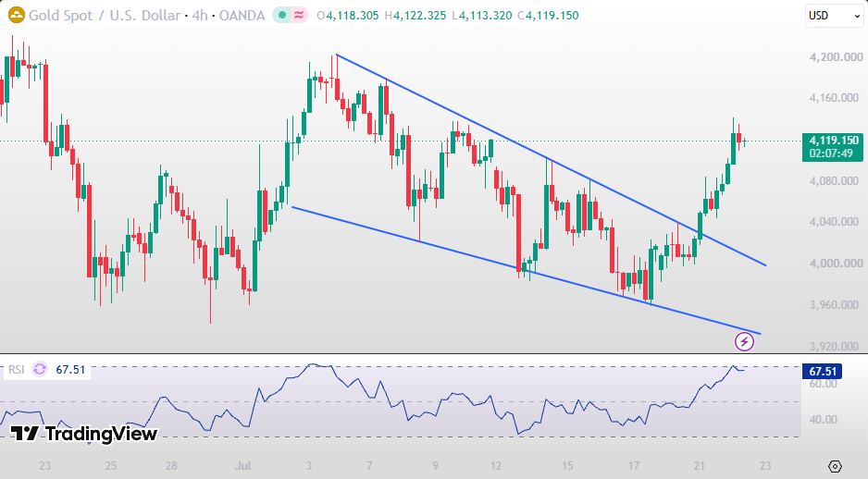
Task: Click the pink data mode icon
Action: 299,16
